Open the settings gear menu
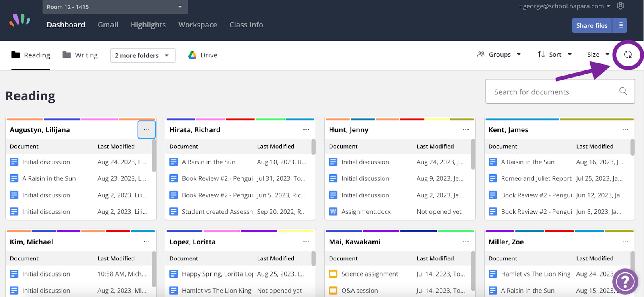This screenshot has height=297, width=644. click(x=621, y=6)
